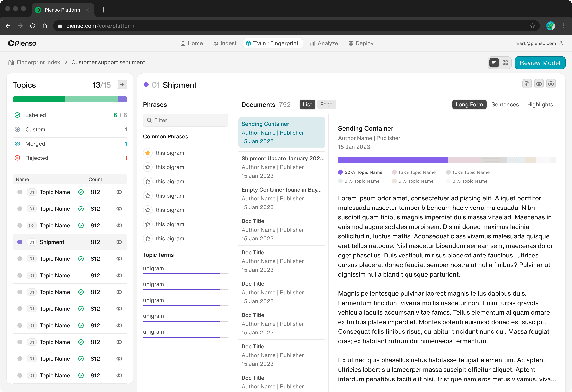Star the third this bigram phrase

click(148, 181)
